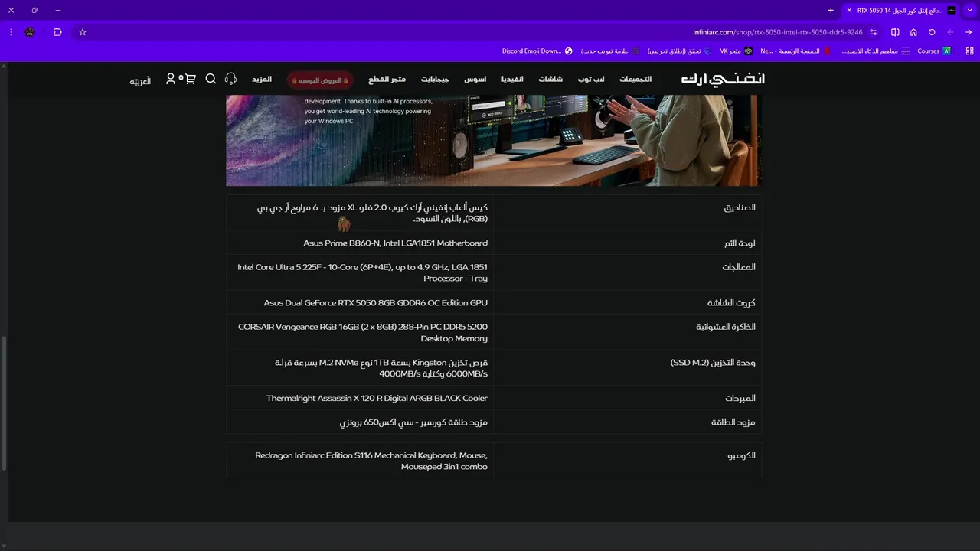Open the متجر VK bookmark

point(736,51)
